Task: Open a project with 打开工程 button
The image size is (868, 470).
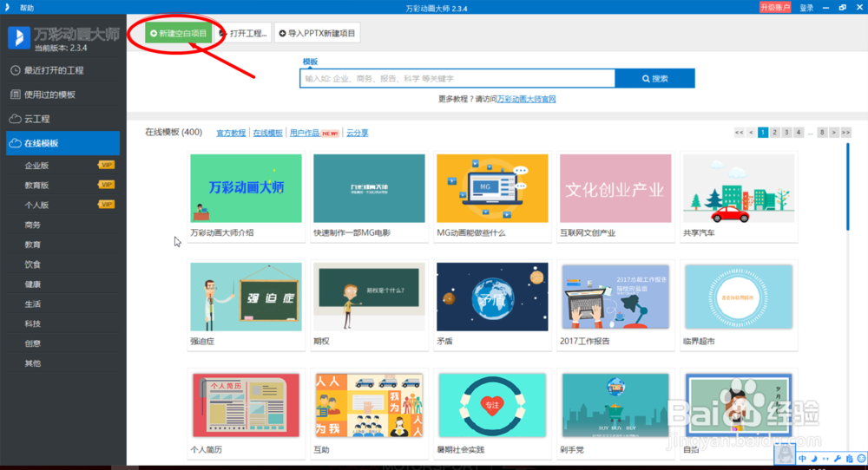Action: (244, 33)
